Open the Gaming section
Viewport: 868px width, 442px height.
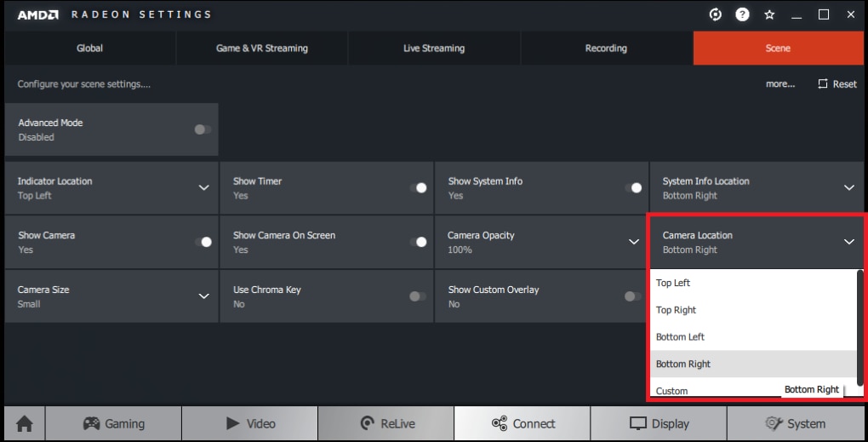coord(113,424)
